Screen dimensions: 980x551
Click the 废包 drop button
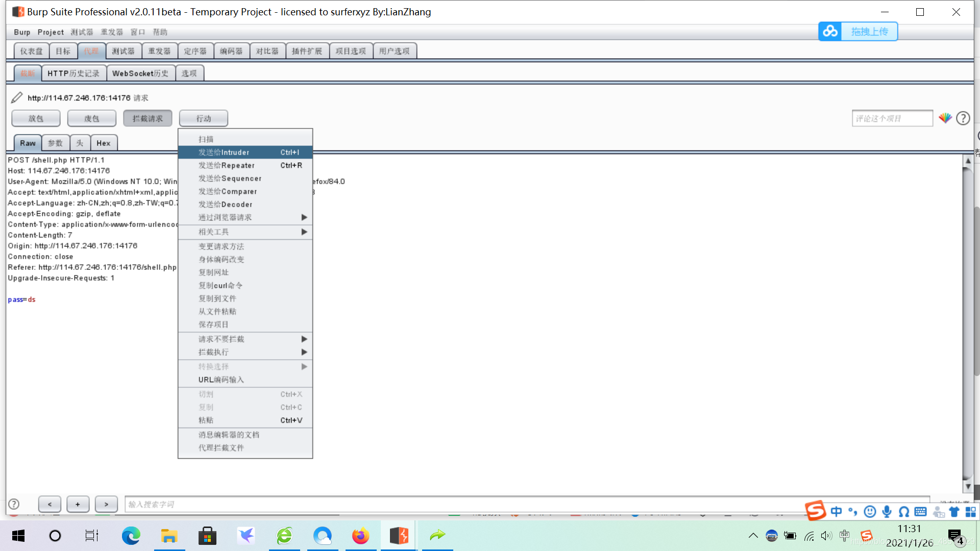coord(92,118)
